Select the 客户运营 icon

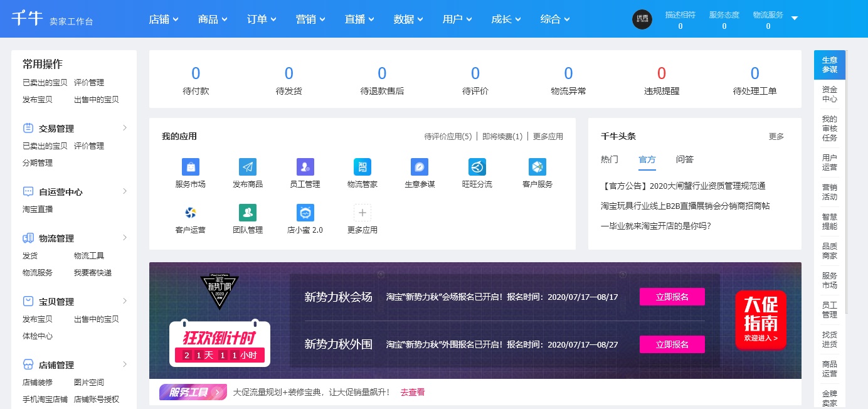tap(190, 213)
